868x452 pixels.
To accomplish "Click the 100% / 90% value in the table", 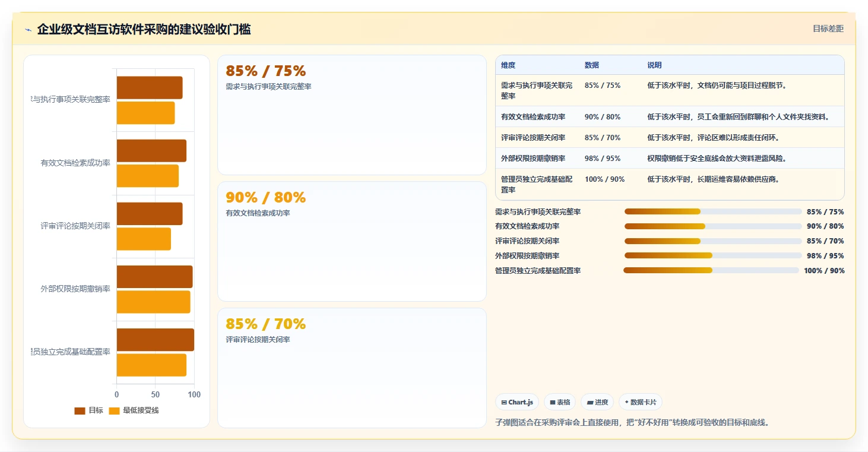I will coord(605,179).
